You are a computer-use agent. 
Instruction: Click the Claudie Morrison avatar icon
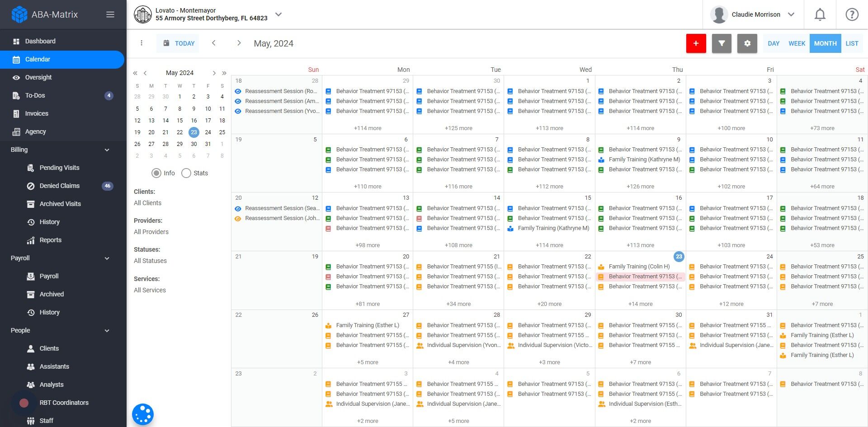[x=718, y=14]
